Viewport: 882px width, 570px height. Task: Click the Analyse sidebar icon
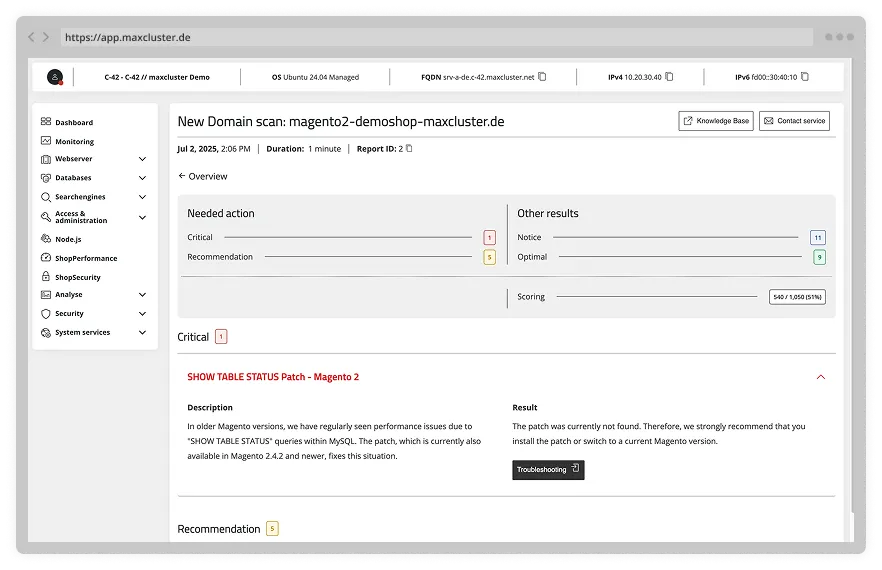point(46,294)
